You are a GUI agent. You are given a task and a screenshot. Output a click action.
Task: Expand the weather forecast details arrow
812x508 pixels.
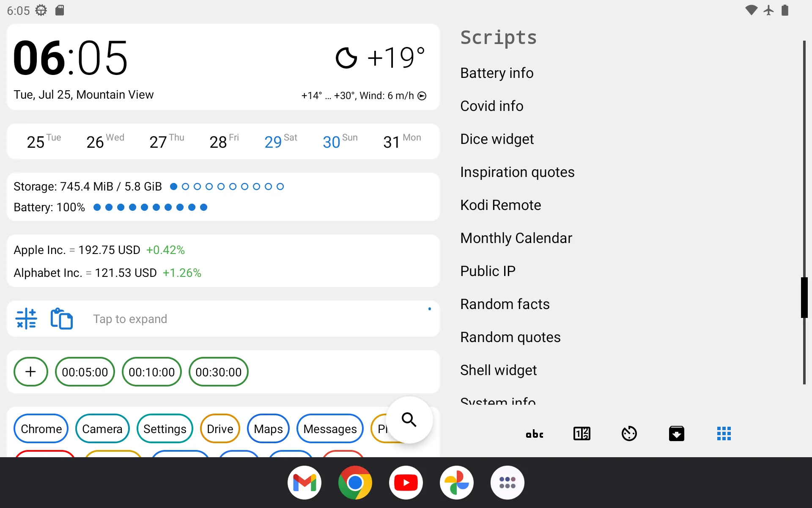pos(422,95)
